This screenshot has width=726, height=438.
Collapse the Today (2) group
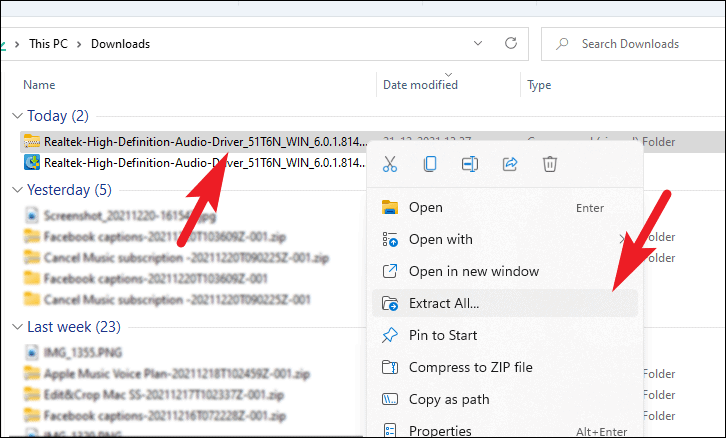click(x=17, y=116)
